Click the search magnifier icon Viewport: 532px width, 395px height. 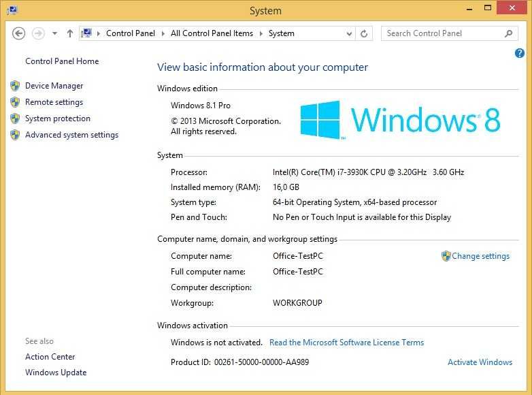(508, 33)
